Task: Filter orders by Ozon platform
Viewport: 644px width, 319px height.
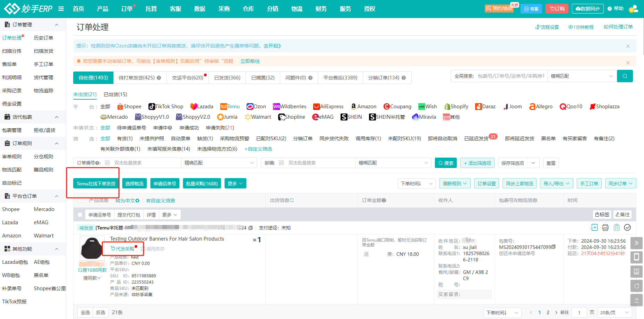Action: (x=256, y=107)
